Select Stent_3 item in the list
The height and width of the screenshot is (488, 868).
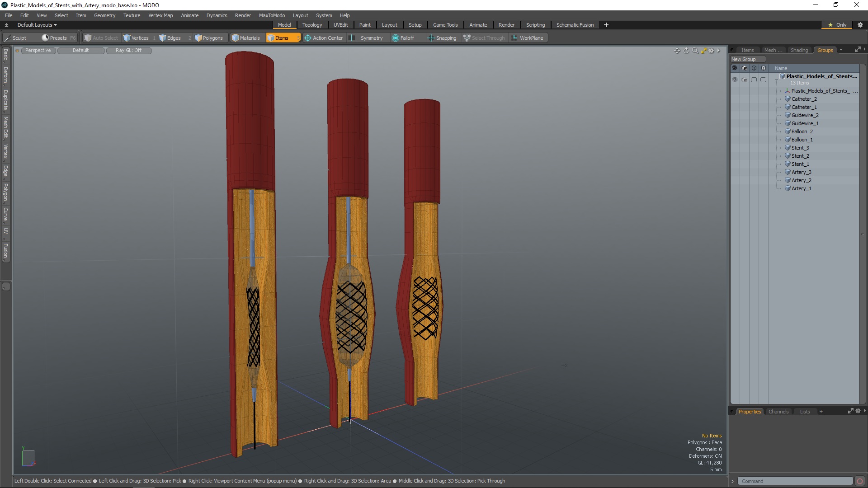[x=800, y=148]
